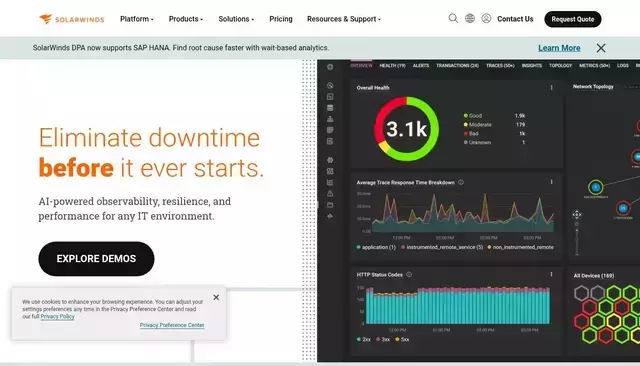Toggle the non_instrumented_remote legend item
This screenshot has height=366, width=640.
click(x=520, y=247)
